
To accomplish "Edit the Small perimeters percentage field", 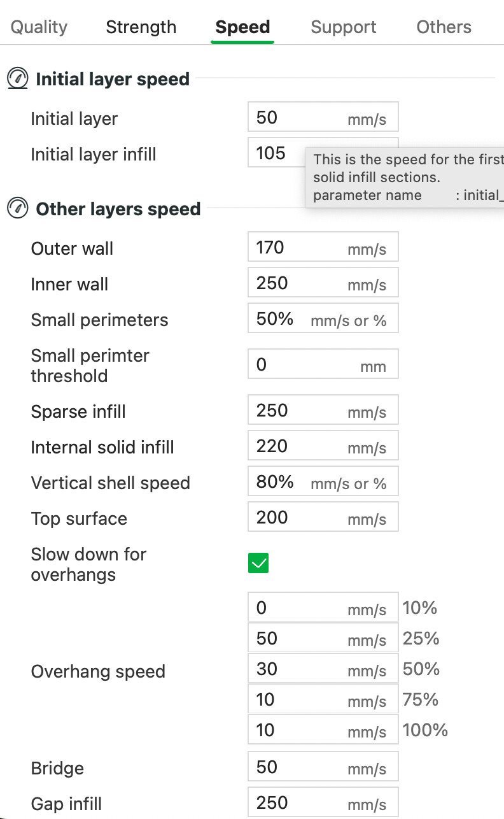I will pyautogui.click(x=323, y=318).
